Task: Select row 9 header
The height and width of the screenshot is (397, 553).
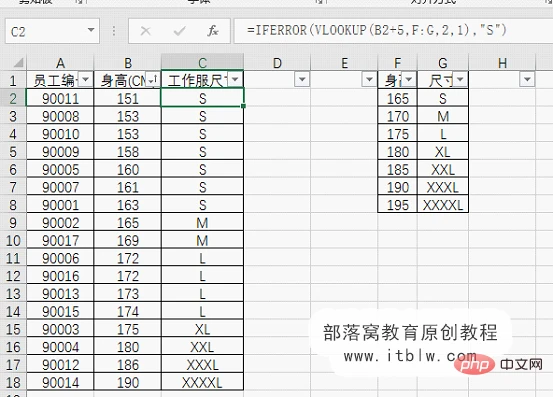Action: 13,223
